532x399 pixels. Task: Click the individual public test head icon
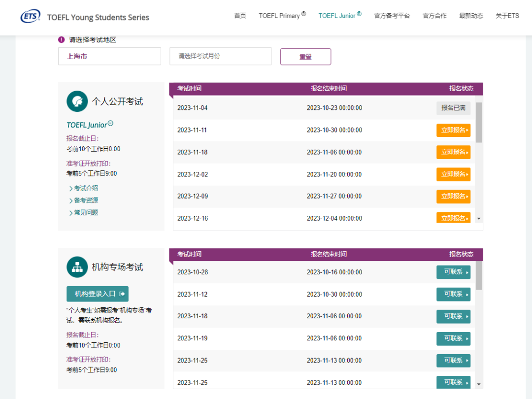coord(77,101)
